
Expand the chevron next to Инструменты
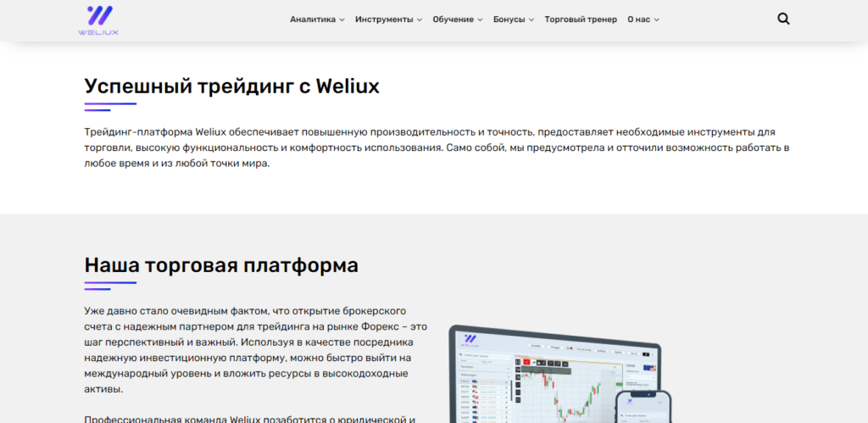(x=420, y=20)
